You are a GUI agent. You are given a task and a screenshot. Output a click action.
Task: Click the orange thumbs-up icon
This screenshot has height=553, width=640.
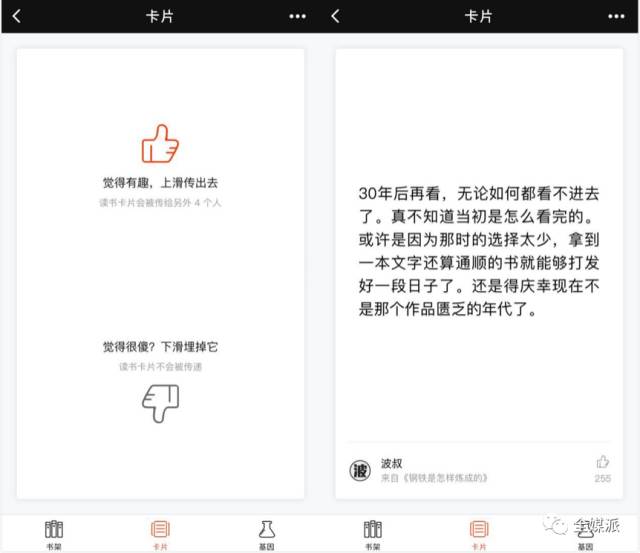click(x=160, y=144)
